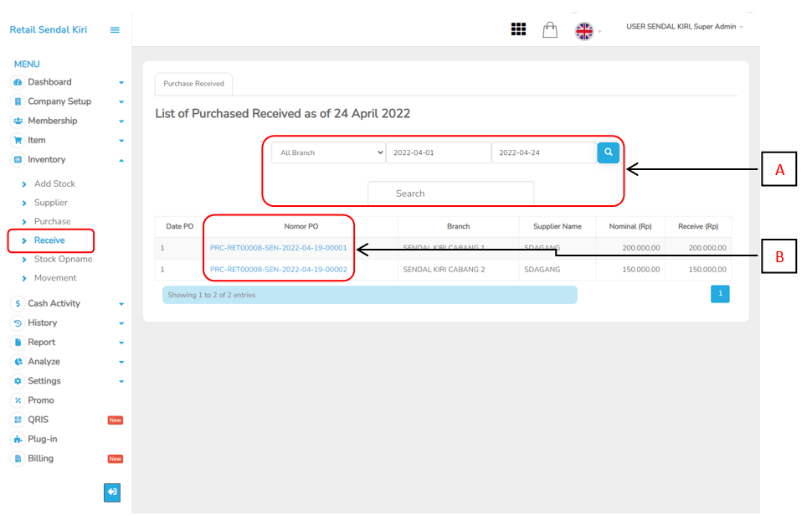Image resolution: width=812 pixels, height=516 pixels.
Task: Click the Billing invoice icon
Action: point(18,458)
